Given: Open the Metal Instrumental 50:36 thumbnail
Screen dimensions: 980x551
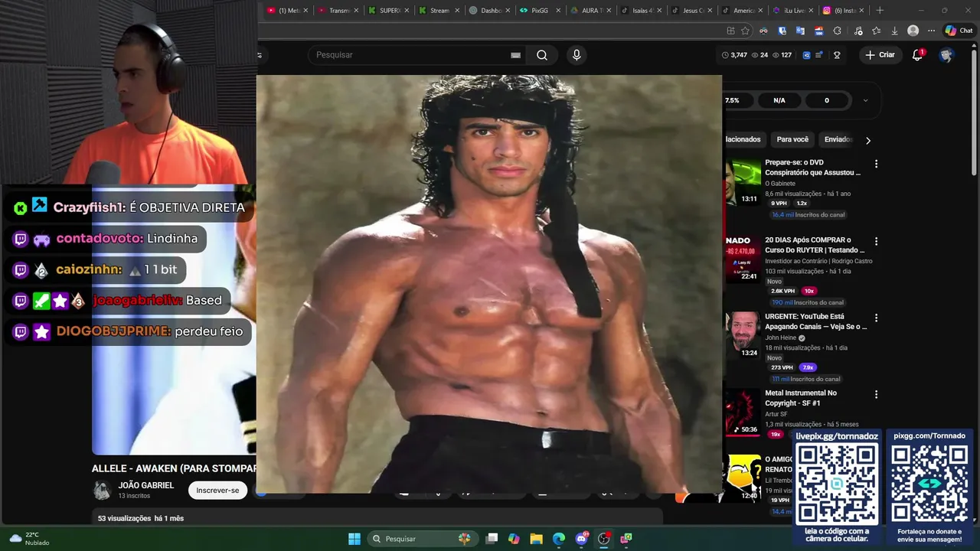Looking at the screenshot, I should (x=742, y=412).
